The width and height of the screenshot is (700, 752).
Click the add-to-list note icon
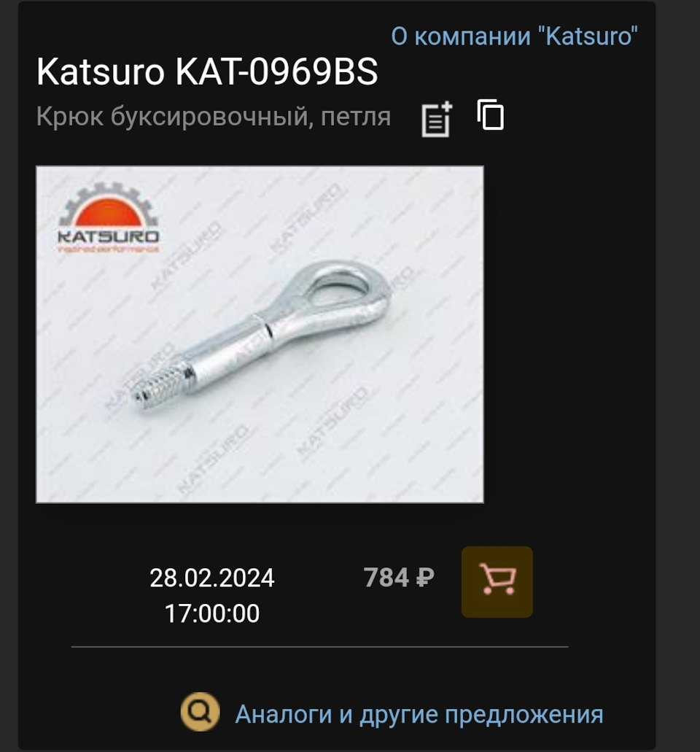437,119
